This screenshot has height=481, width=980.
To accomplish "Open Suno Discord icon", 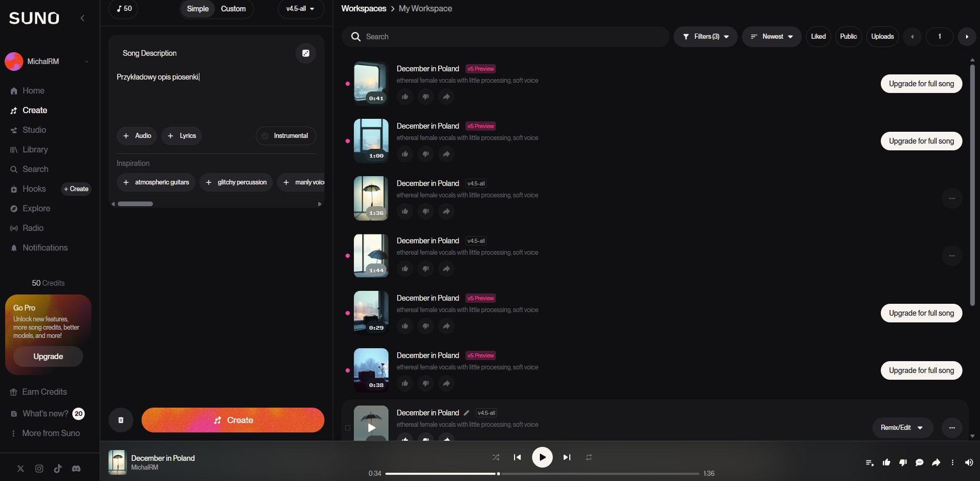I will point(76,469).
